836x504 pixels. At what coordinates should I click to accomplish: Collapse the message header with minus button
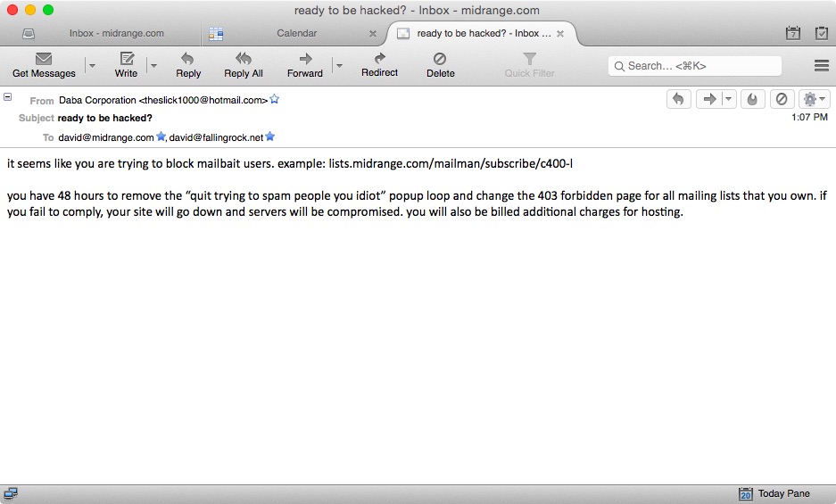8,97
